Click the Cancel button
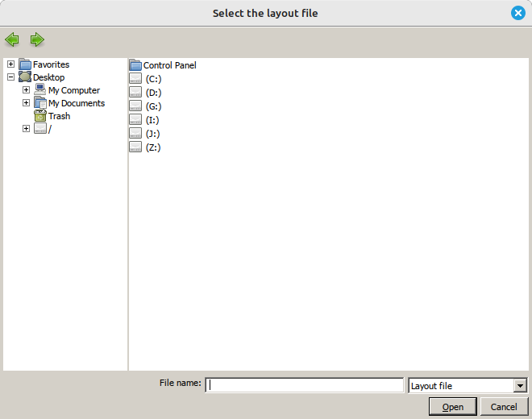 click(504, 406)
